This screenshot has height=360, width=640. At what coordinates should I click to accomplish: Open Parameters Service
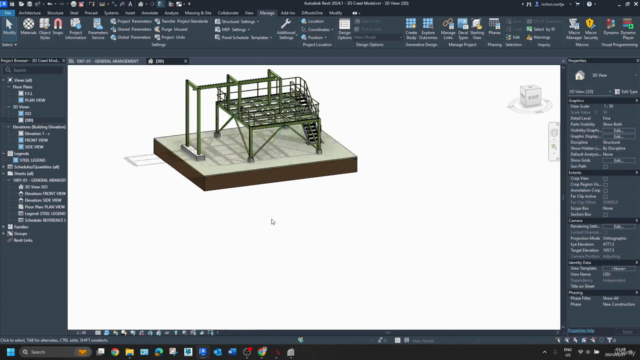(x=98, y=28)
